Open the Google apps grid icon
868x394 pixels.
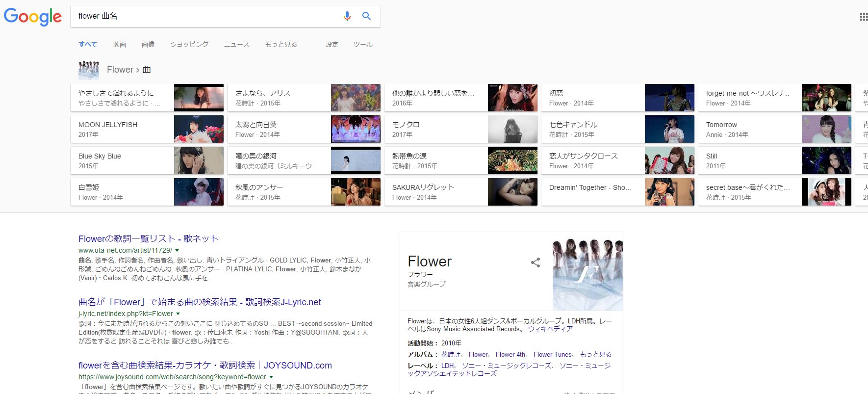pyautogui.click(x=864, y=17)
